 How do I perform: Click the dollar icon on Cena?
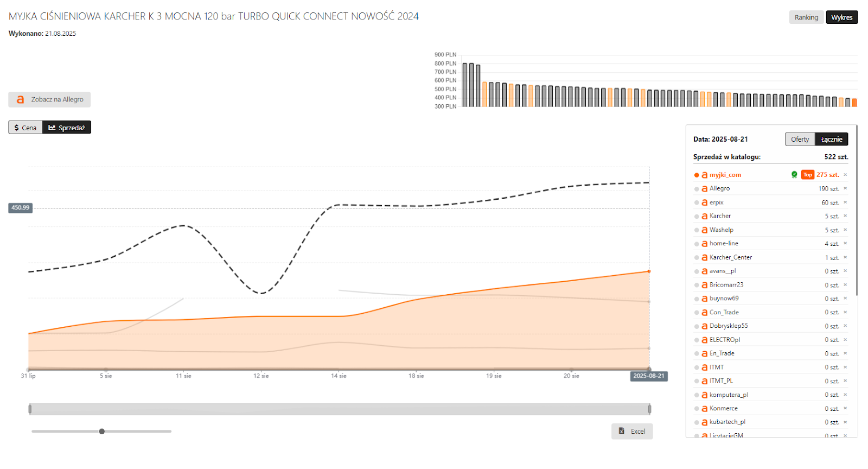point(17,128)
